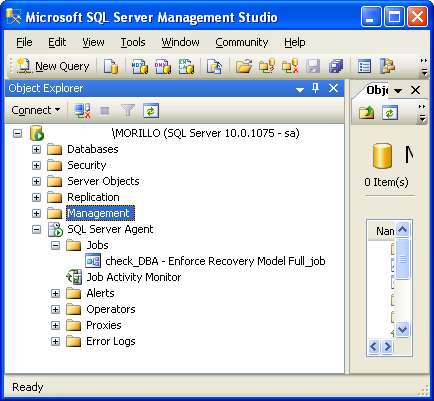Click the New Query button
The width and height of the screenshot is (434, 401).
(x=53, y=66)
